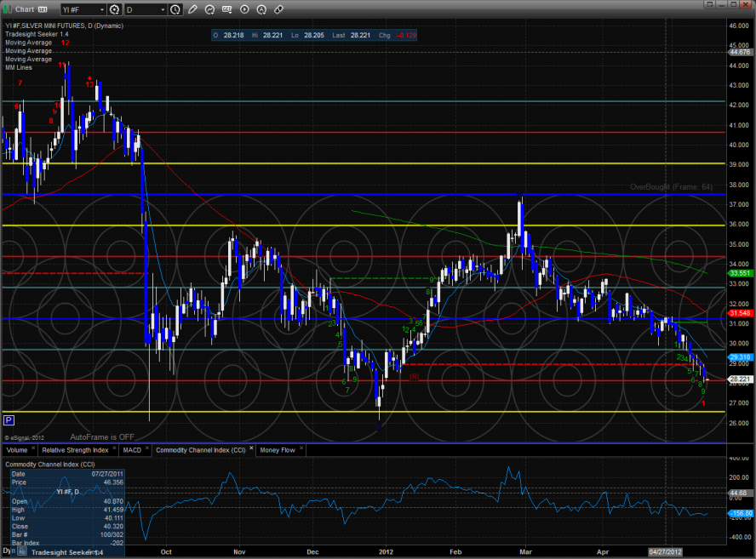
Task: Click the AutoFrame is OFF text
Action: click(103, 436)
